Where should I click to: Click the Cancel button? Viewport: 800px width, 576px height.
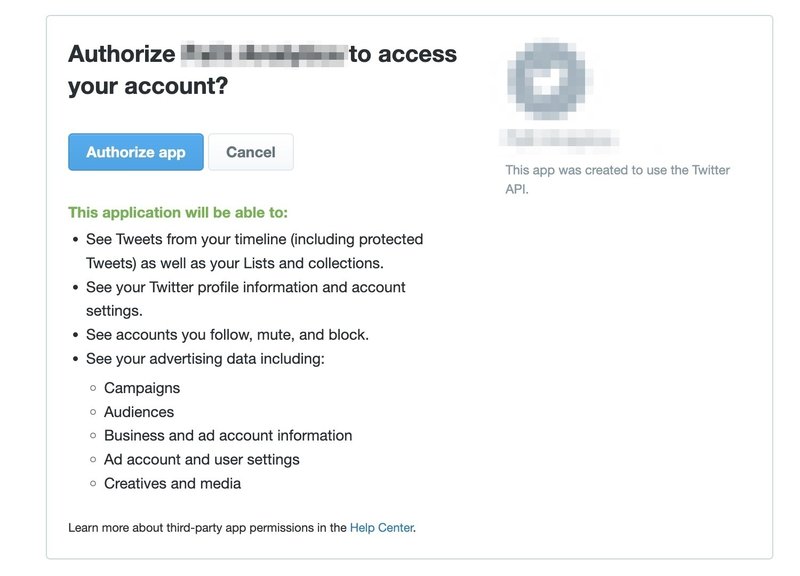coord(250,151)
